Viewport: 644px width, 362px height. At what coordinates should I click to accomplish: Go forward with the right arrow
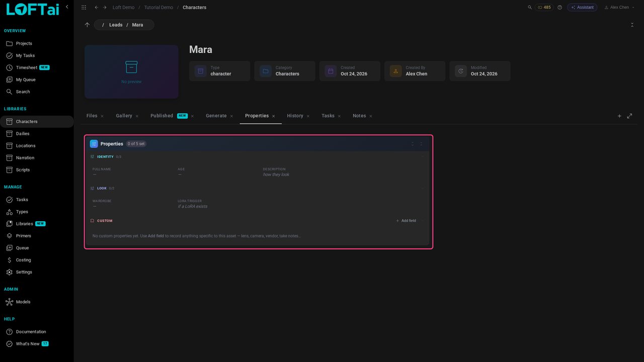coord(105,8)
